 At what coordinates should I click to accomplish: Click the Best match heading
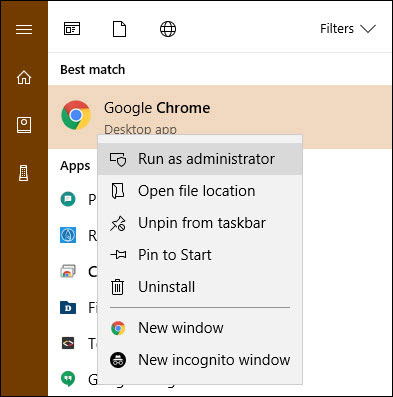[x=93, y=70]
